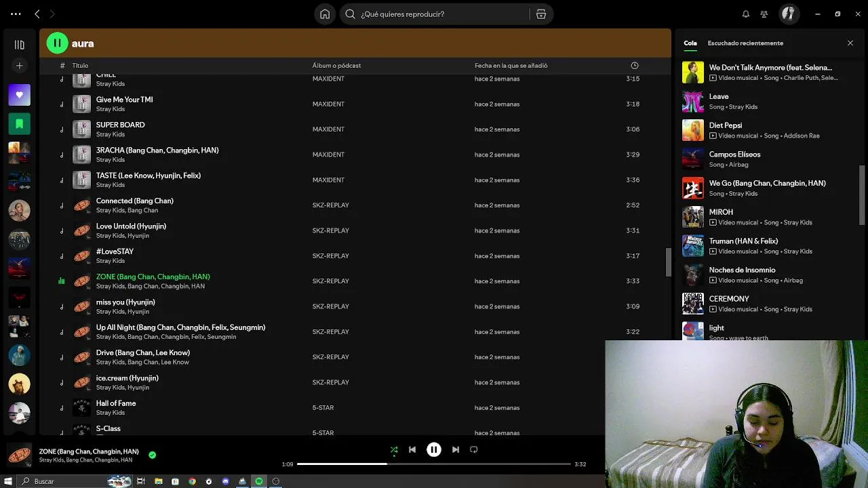Switch to Escuchado recientemente tab
868x488 pixels.
745,43
